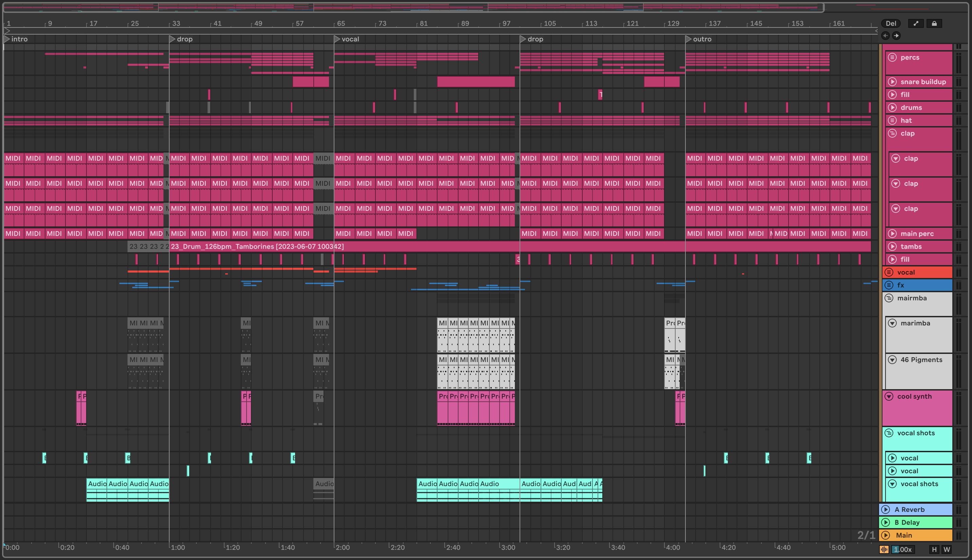Image resolution: width=972 pixels, height=560 pixels.
Task: Click the automation mode button
Action: [x=916, y=23]
